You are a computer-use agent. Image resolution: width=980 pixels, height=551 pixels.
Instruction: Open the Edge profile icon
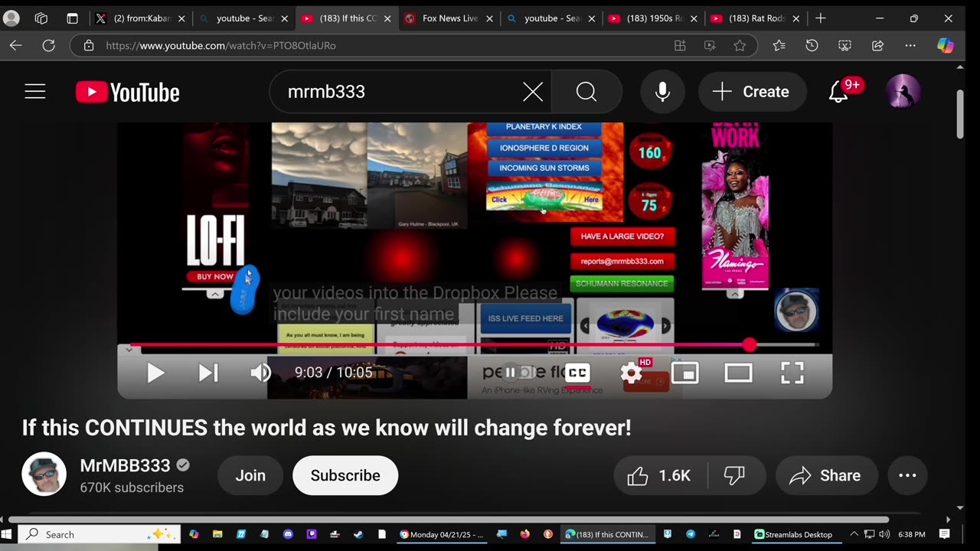11,18
